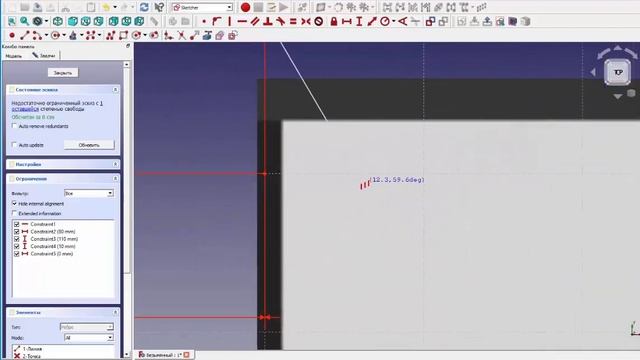Toggle Auto remove redundants checkbox
Image resolution: width=640 pixels, height=360 pixels.
tap(14, 126)
